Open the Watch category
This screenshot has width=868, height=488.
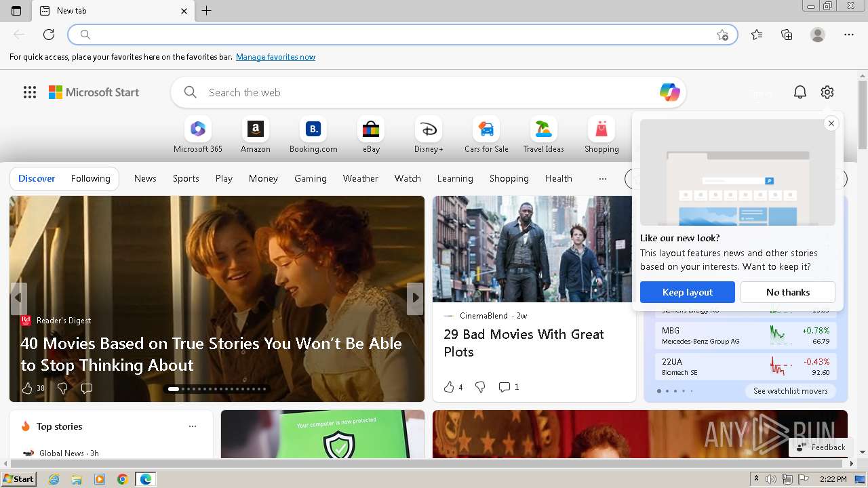tap(408, 178)
